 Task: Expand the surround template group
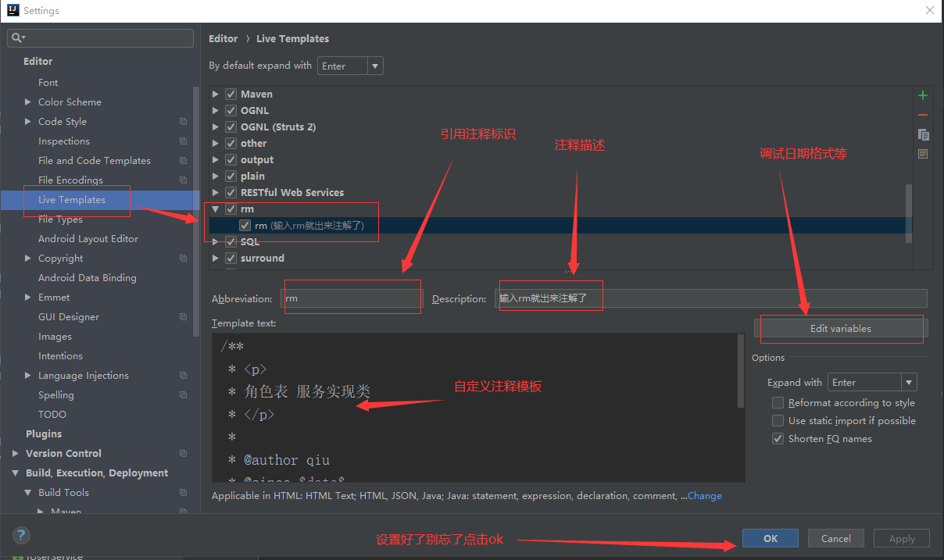click(216, 258)
